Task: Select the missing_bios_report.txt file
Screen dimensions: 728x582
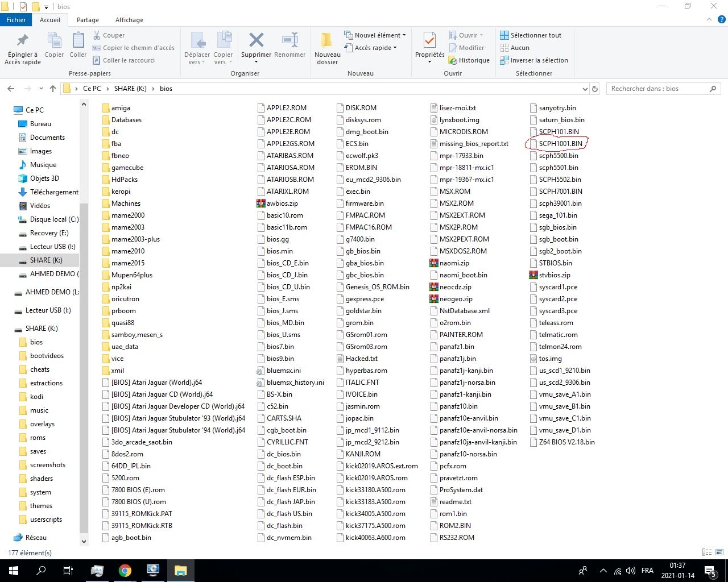Action: coord(469,144)
